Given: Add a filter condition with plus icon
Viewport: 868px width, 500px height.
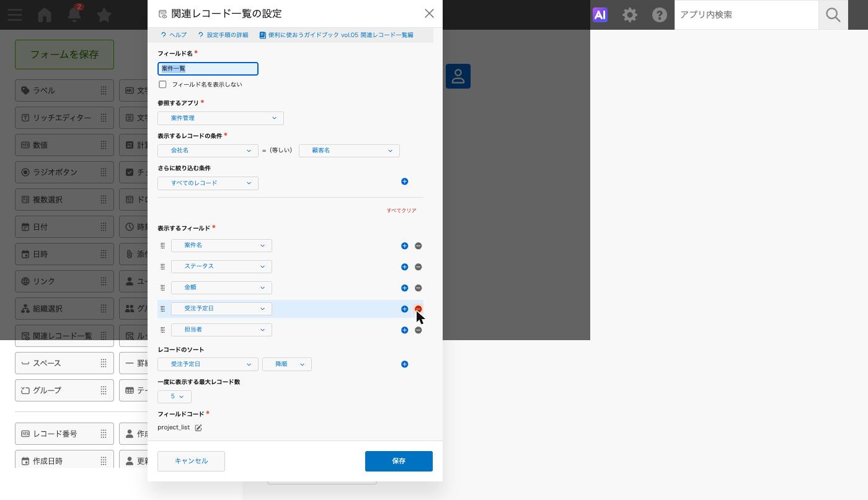Looking at the screenshot, I should (x=404, y=182).
